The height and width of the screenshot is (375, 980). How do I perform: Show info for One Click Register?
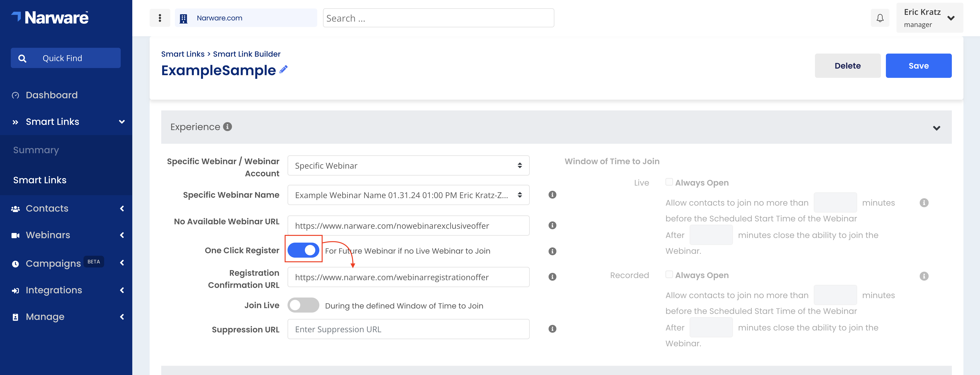pos(552,251)
